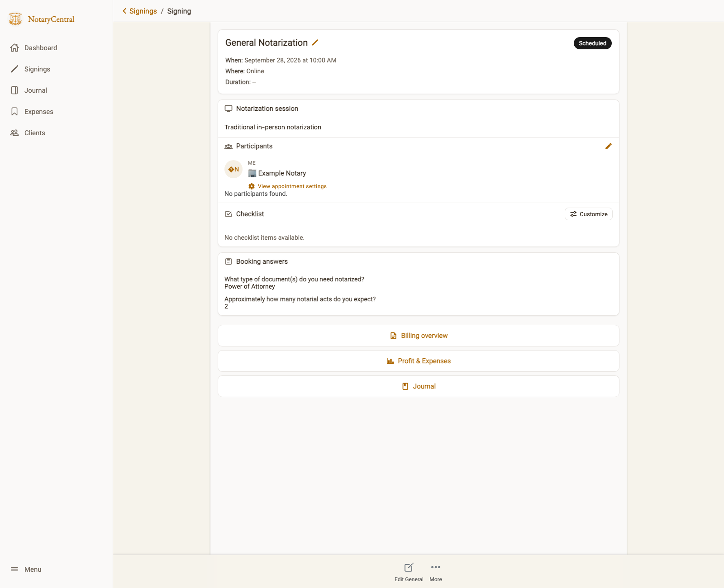Edit the General Notarization title pencil
The width and height of the screenshot is (724, 588).
315,43
